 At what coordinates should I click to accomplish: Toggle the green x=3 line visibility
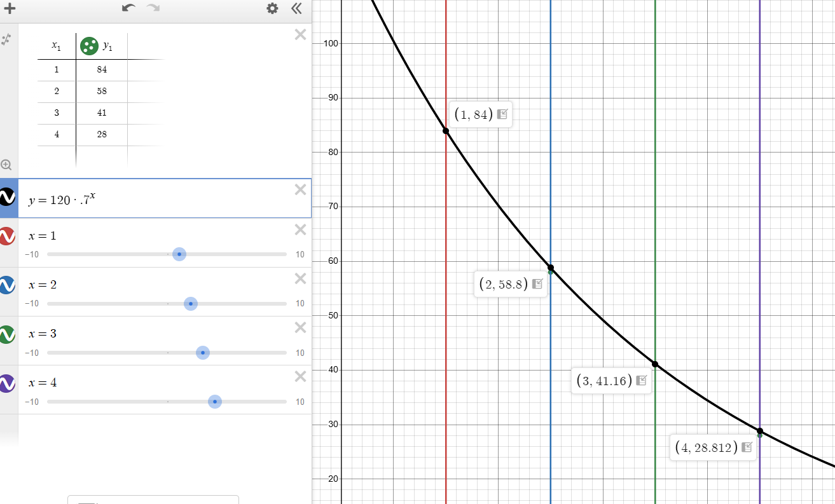pos(7,334)
